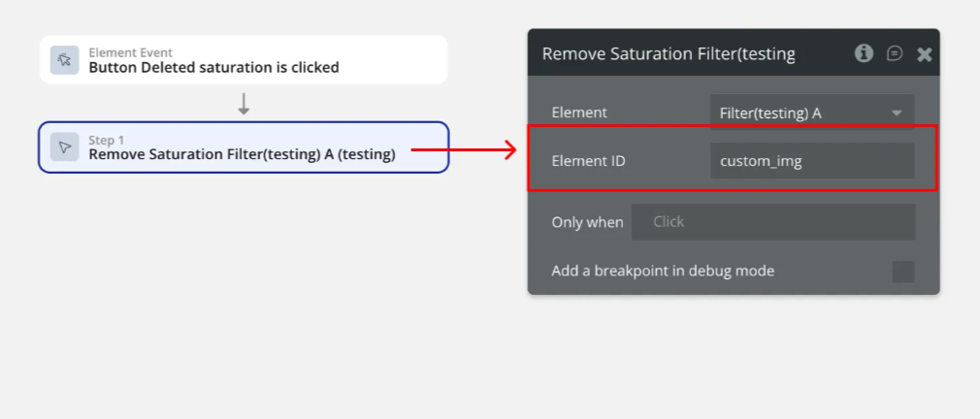Click the down arrow between event and step

pyautogui.click(x=244, y=104)
